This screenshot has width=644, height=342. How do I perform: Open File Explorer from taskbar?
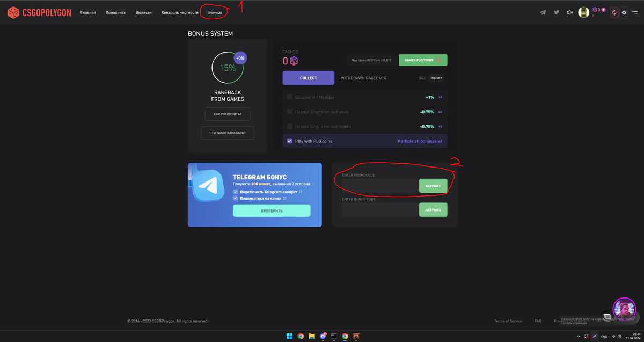(x=312, y=336)
